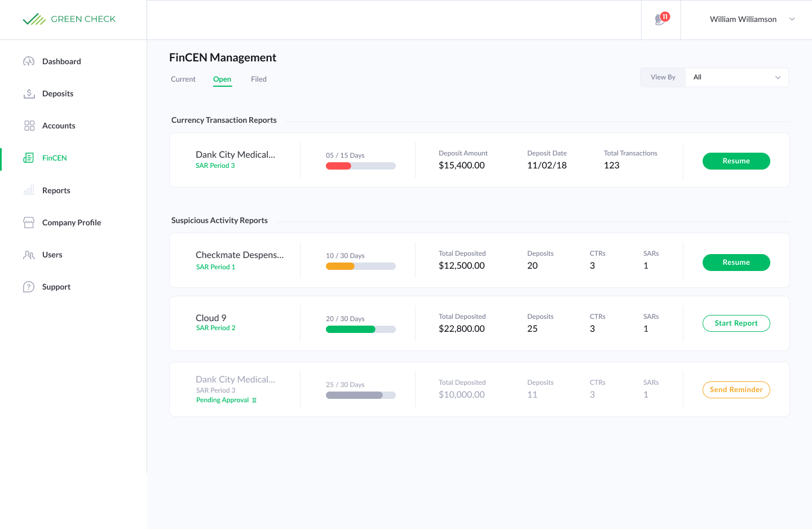Click the Accounts grid icon
This screenshot has width=812, height=529.
click(29, 126)
